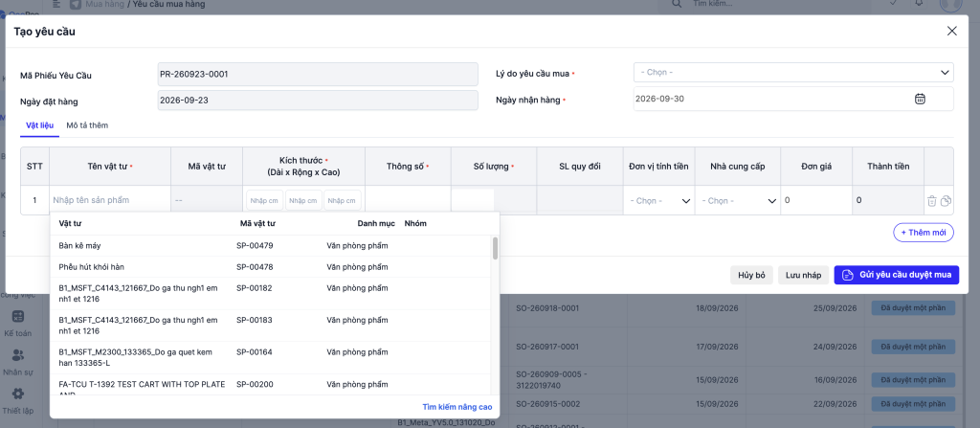This screenshot has height=428, width=980.
Task: Click SO-260917-0001 in background list
Action: click(548, 346)
